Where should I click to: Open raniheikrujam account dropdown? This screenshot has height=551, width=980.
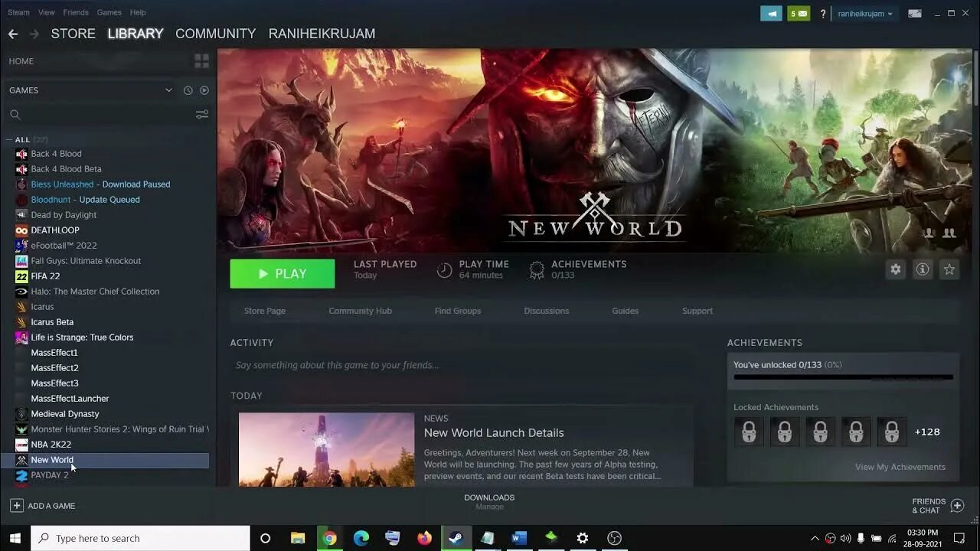(x=865, y=14)
